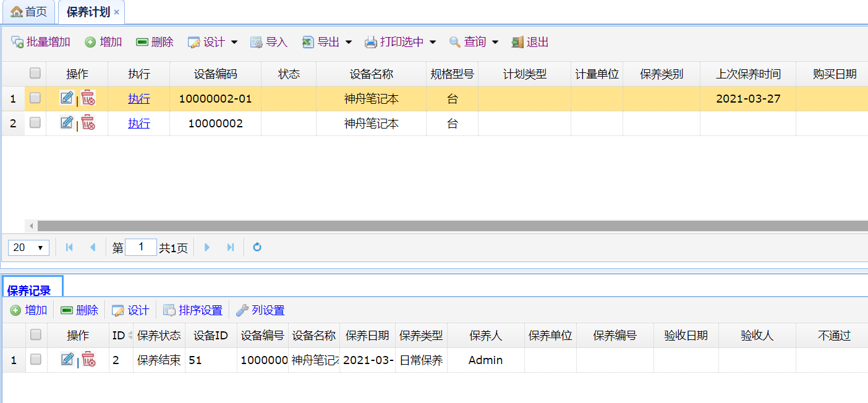Edit the maintenance record with ID 2
The width and height of the screenshot is (868, 403).
click(x=67, y=359)
